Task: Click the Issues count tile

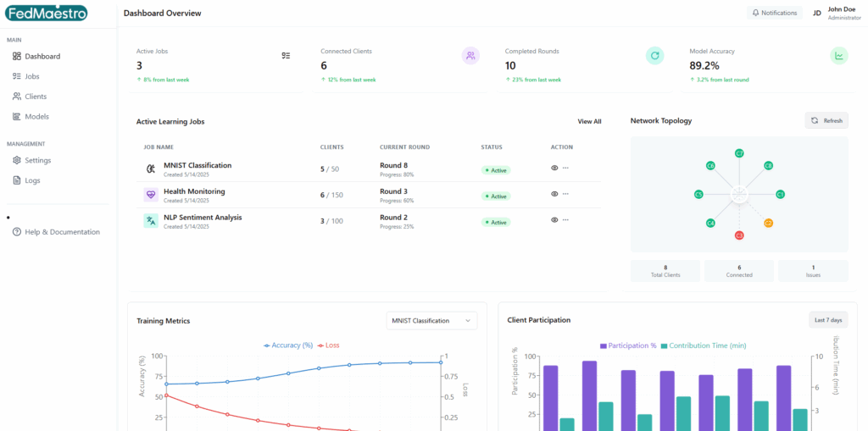Action: click(x=813, y=271)
